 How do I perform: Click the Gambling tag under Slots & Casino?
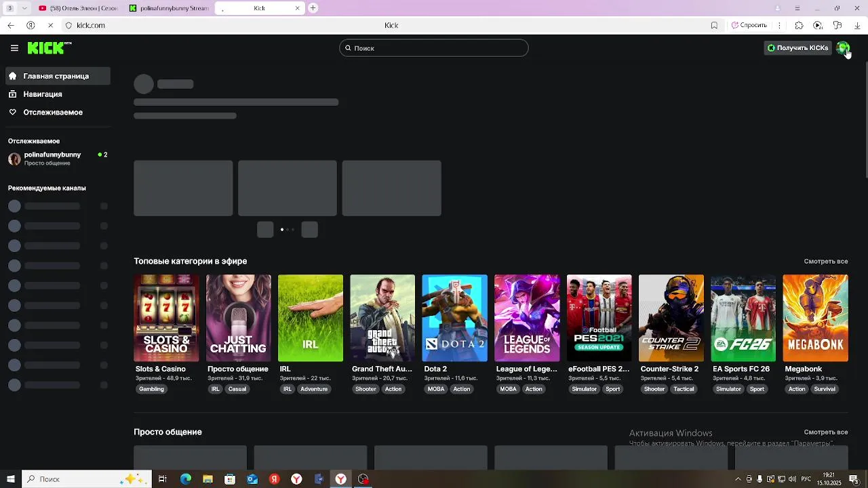click(x=151, y=389)
